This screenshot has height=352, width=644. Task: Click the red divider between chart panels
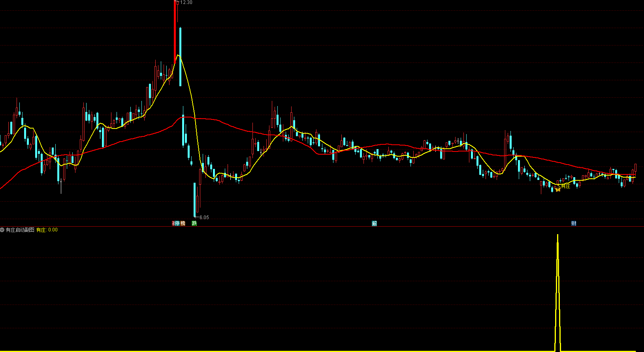322,227
